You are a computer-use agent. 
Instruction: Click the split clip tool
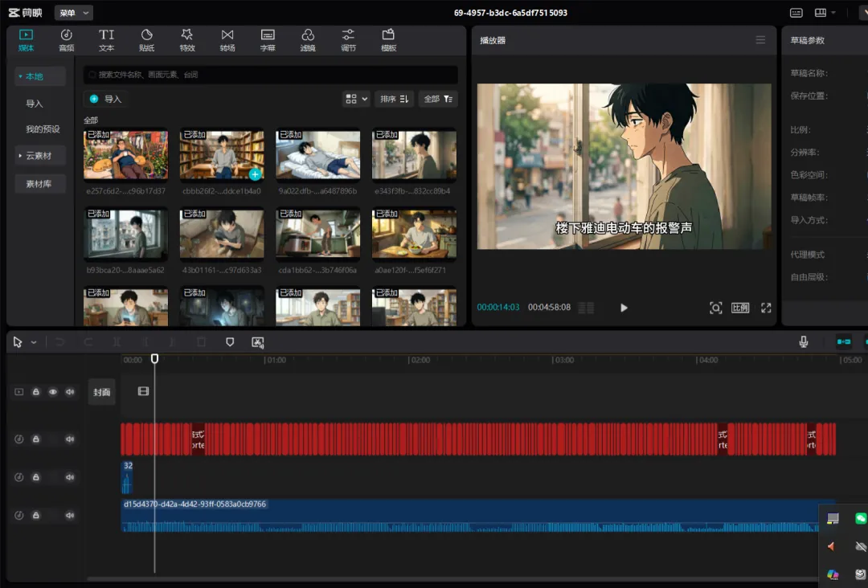click(117, 342)
